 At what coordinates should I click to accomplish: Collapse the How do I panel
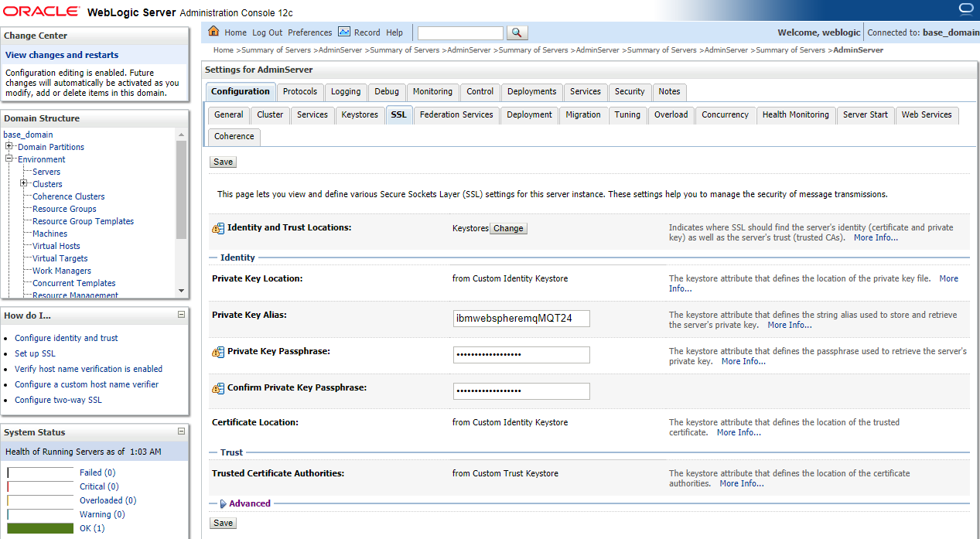point(181,315)
